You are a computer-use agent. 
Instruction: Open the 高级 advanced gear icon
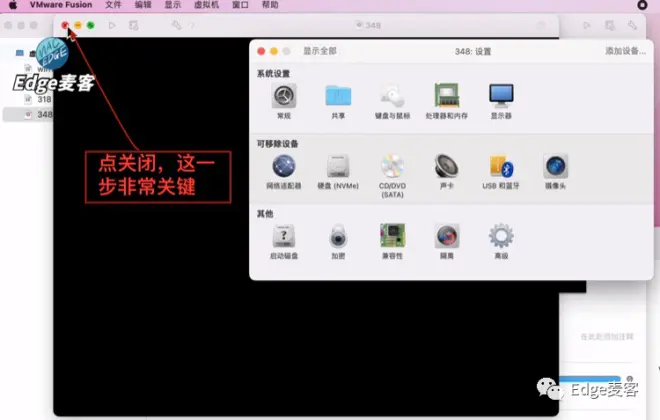pos(501,236)
